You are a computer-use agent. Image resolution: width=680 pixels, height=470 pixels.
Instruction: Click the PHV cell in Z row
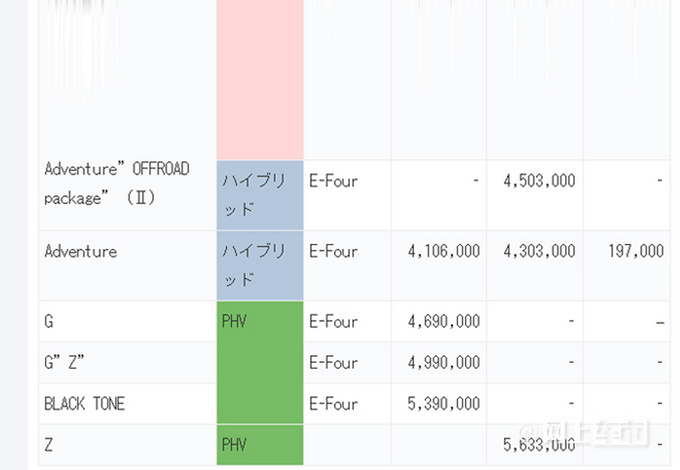tap(260, 445)
